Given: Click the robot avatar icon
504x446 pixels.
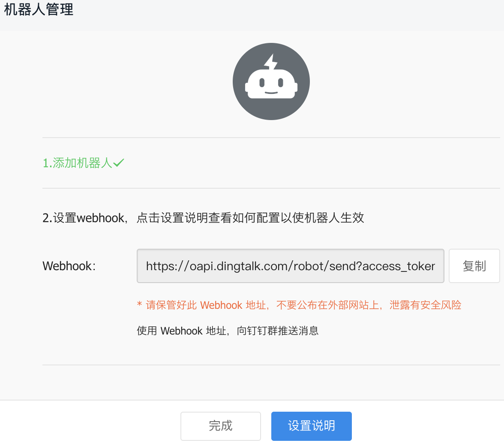Looking at the screenshot, I should tap(271, 81).
